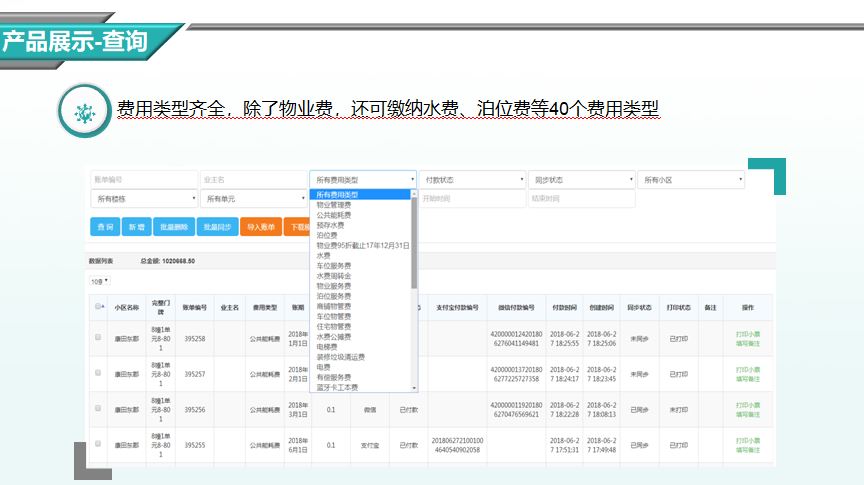Click the 账单编号 input field

[142, 180]
